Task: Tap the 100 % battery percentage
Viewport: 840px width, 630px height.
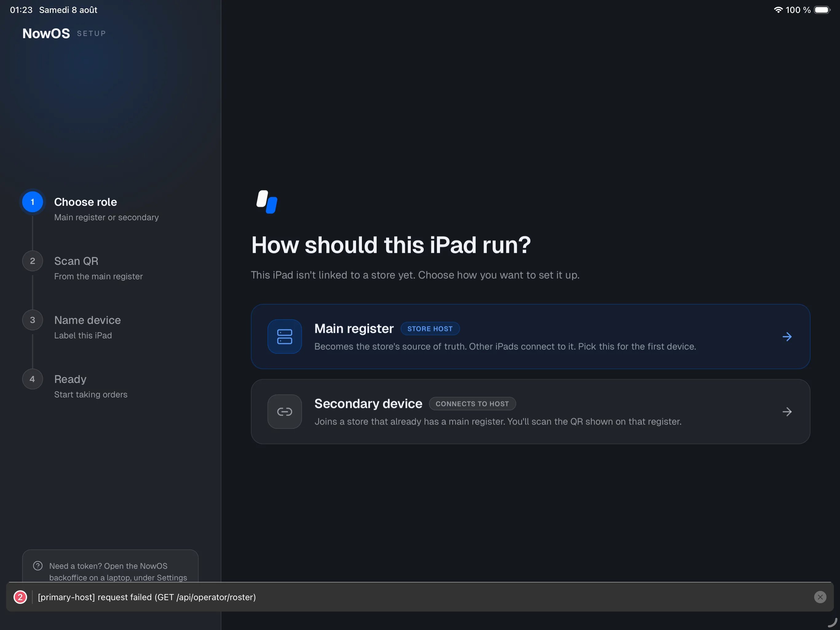Action: pyautogui.click(x=798, y=10)
